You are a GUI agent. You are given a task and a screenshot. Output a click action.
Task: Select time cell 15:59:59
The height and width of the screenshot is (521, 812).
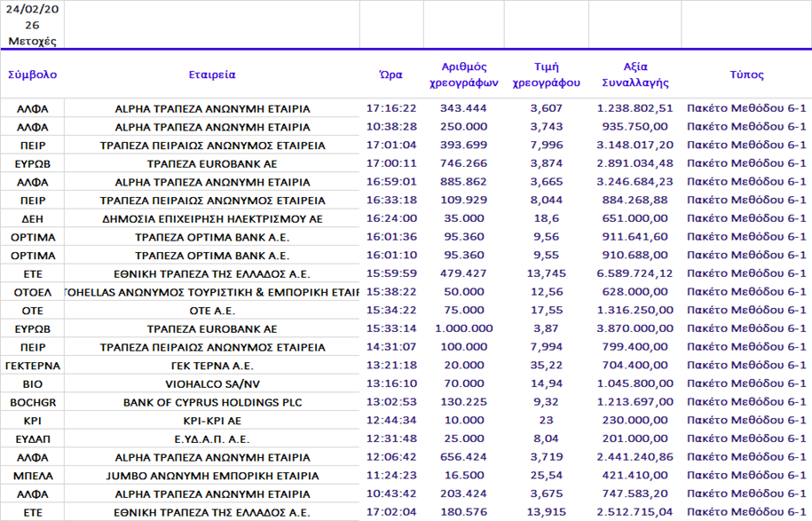[391, 273]
